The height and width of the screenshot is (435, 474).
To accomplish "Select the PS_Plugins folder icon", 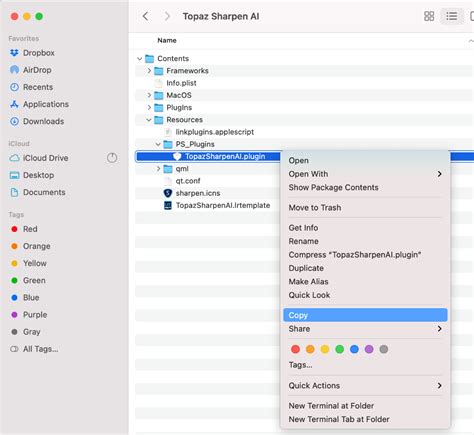I will pos(168,144).
